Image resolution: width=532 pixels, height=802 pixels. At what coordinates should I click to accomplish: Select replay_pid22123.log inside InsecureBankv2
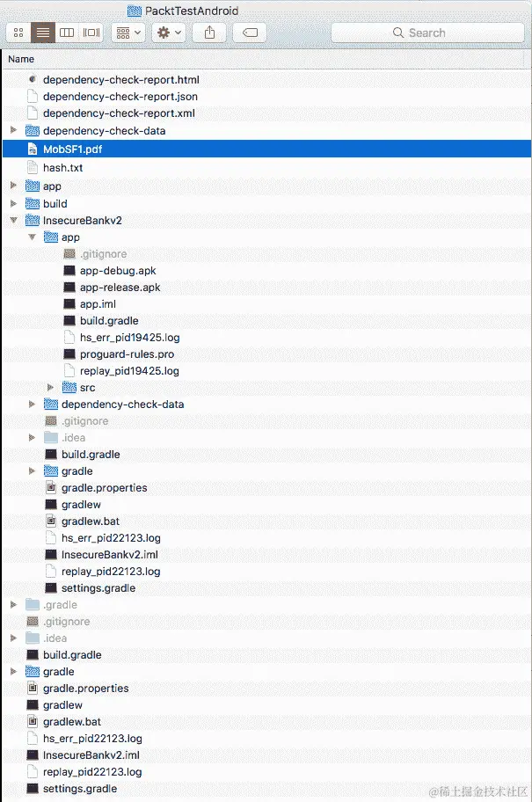tap(266, 572)
